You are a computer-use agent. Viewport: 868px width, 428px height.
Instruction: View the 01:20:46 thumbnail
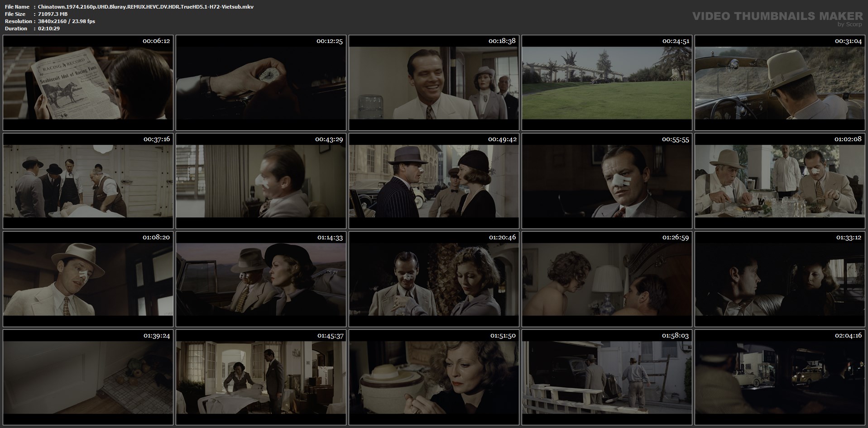[434, 279]
